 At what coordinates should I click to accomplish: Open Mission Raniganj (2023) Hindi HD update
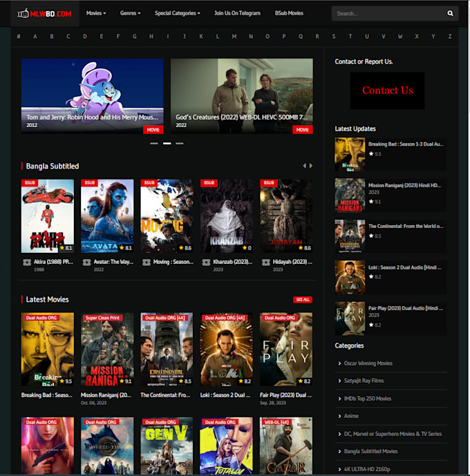(x=405, y=185)
